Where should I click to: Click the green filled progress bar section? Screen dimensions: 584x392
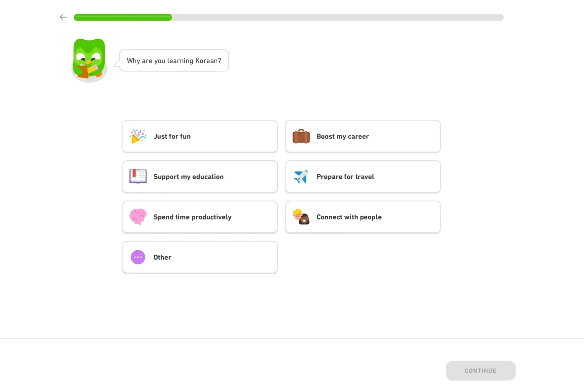(122, 17)
